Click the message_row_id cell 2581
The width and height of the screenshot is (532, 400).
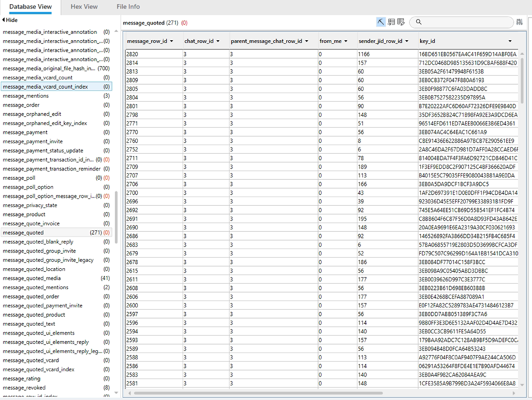(x=154, y=383)
